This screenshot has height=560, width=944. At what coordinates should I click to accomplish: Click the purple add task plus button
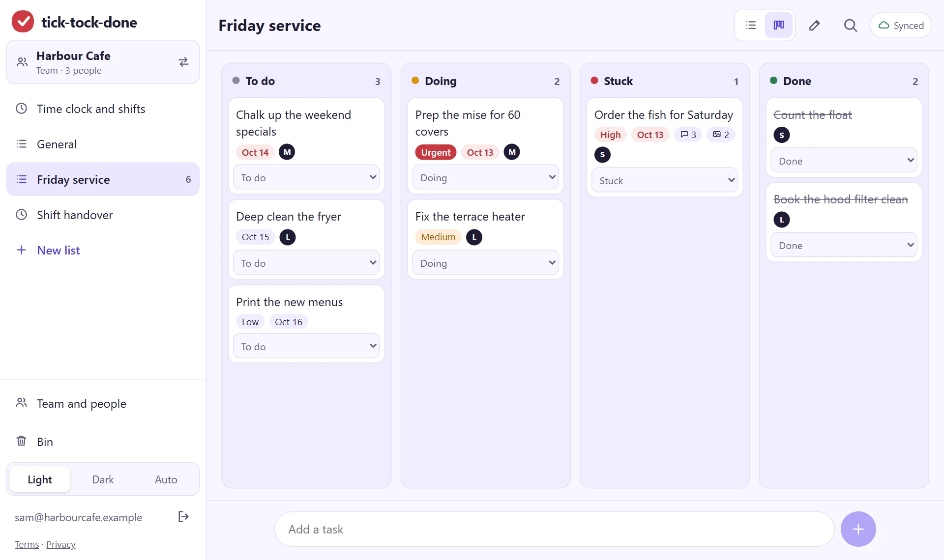pos(858,529)
